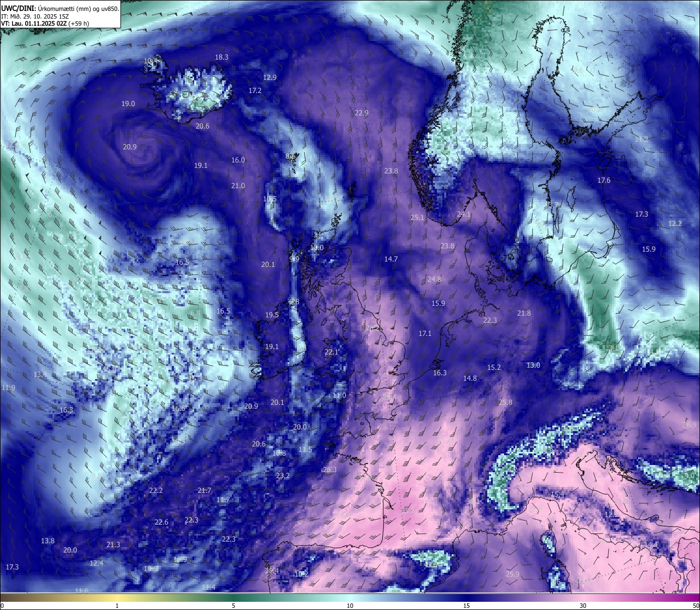Click the 22.9 value label

point(361,113)
